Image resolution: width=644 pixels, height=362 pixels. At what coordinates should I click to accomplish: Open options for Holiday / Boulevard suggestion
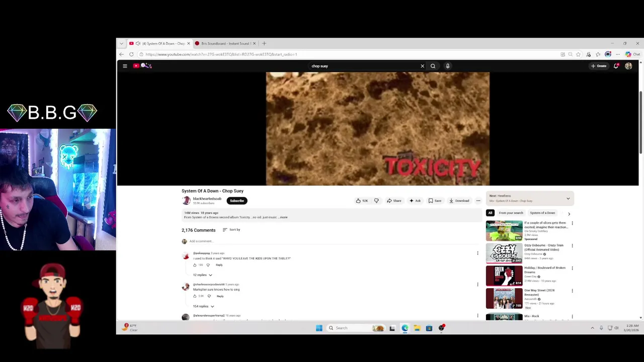pos(572,268)
